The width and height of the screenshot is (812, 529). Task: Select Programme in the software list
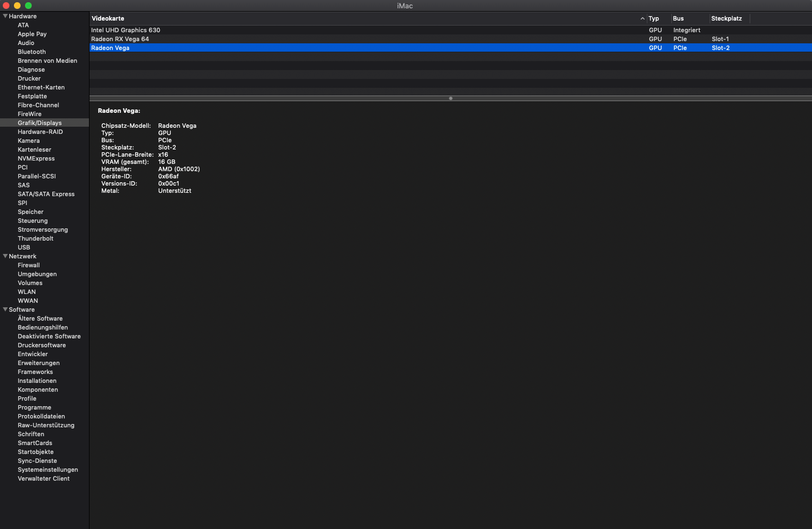(34, 407)
